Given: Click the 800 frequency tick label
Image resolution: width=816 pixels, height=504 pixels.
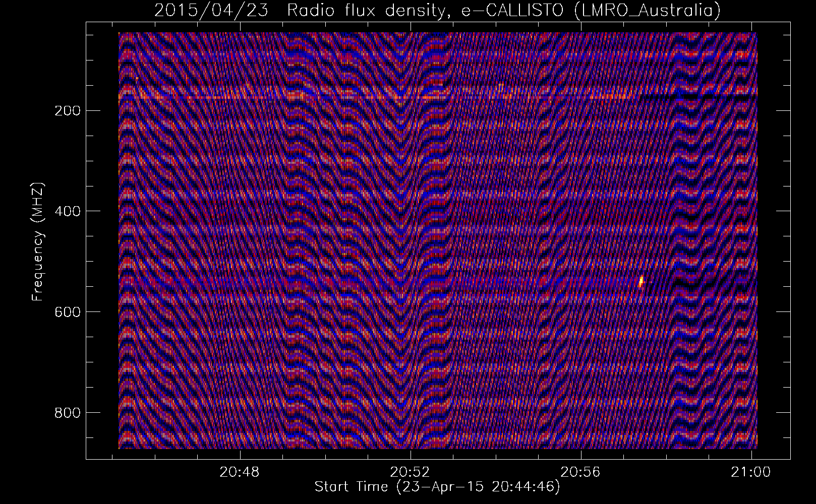Looking at the screenshot, I should pos(67,412).
